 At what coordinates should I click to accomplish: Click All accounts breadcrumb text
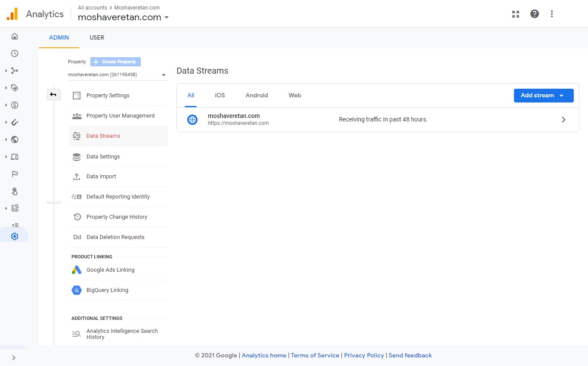pyautogui.click(x=93, y=7)
